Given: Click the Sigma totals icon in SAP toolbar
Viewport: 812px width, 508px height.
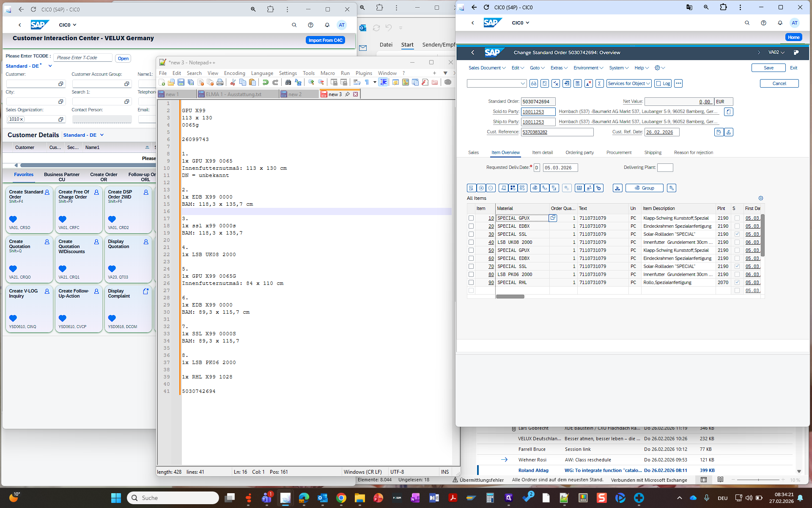Looking at the screenshot, I should coord(599,83).
